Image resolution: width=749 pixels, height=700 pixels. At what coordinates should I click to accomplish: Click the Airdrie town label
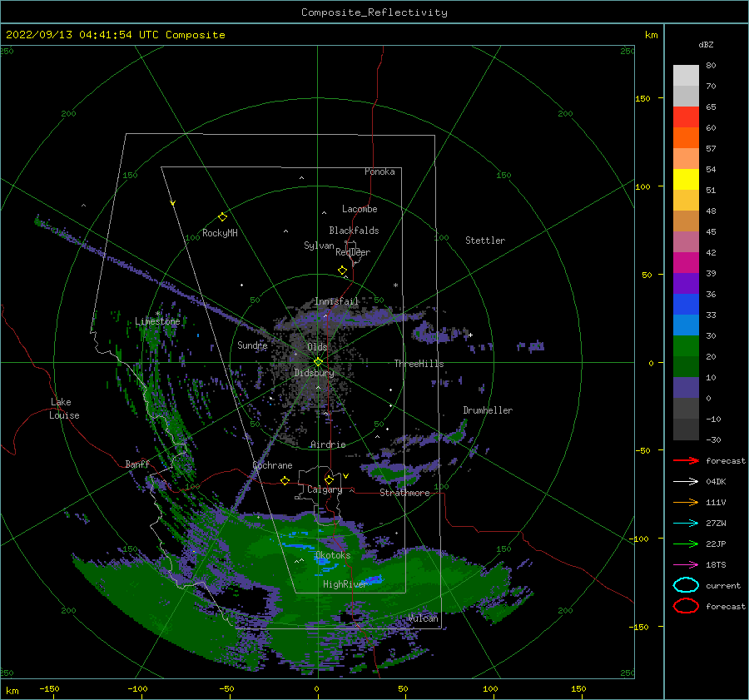[x=328, y=444]
